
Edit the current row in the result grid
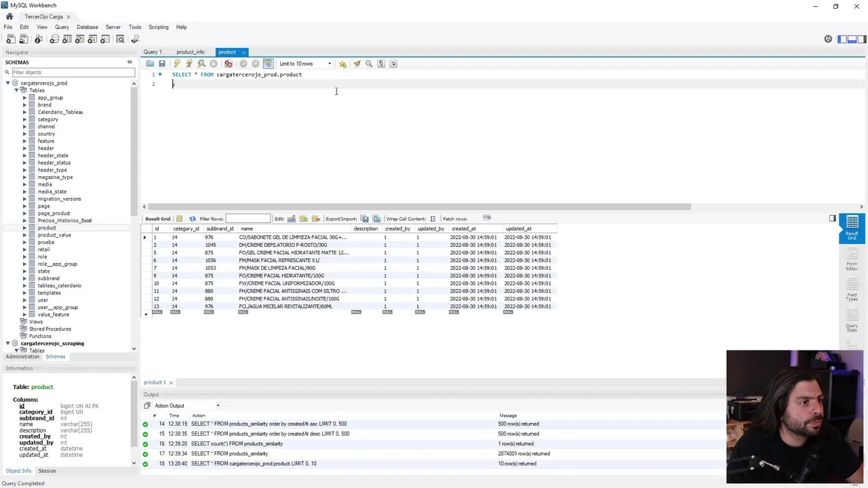[x=292, y=219]
